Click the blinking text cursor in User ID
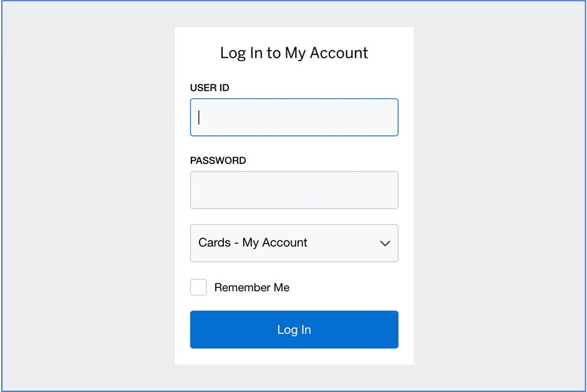The image size is (587, 392). click(x=199, y=117)
